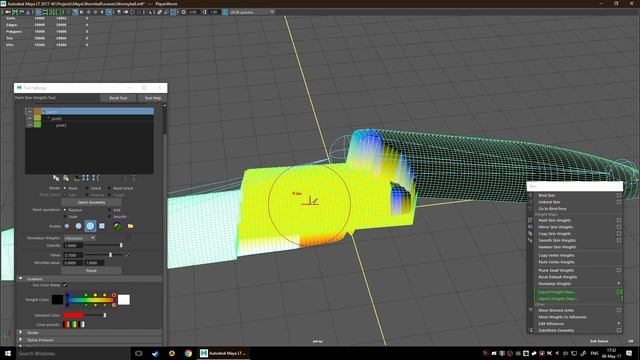This screenshot has height=360, width=640.
Task: Open Windows Task View on the taskbar
Action: [139, 353]
